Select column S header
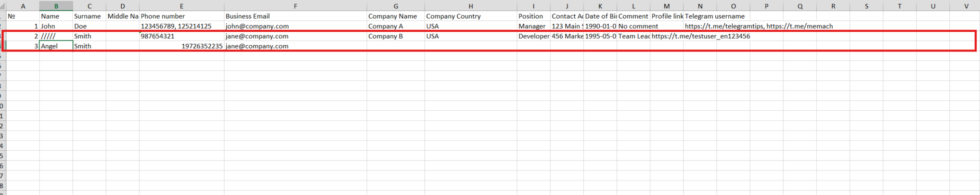This screenshot has width=980, height=195. click(x=867, y=6)
